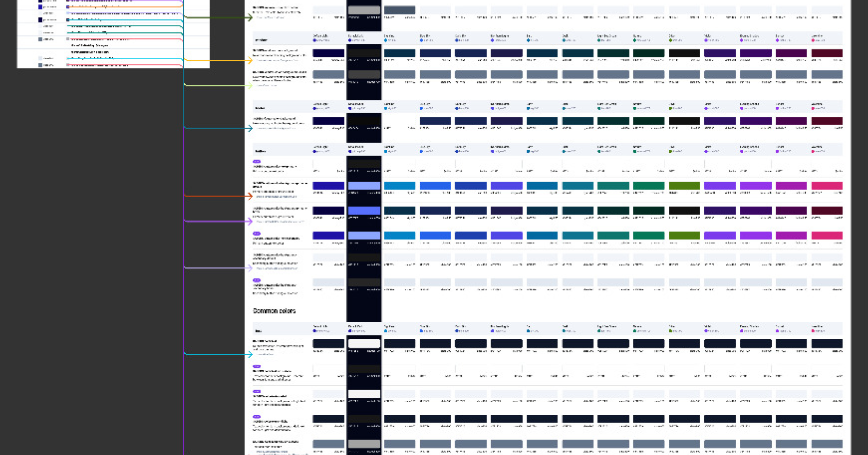The width and height of the screenshot is (868, 455).
Task: Open link text beside the red-orange arrow
Action: 276,197
